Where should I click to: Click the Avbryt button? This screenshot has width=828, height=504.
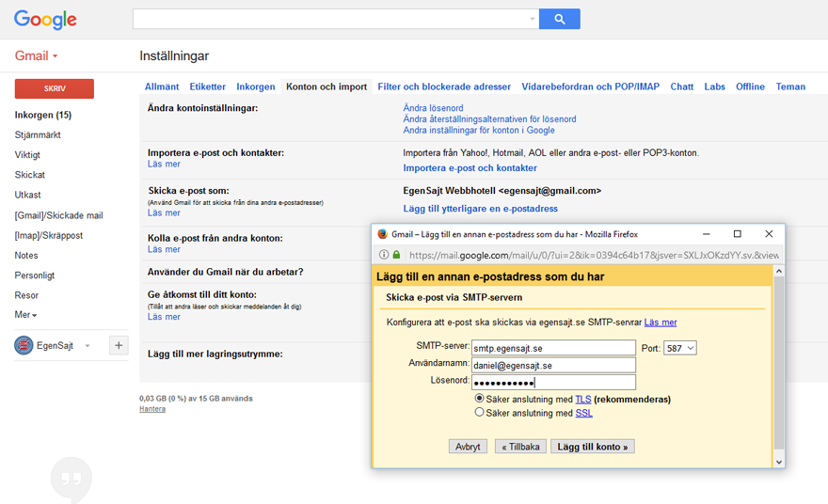(468, 447)
